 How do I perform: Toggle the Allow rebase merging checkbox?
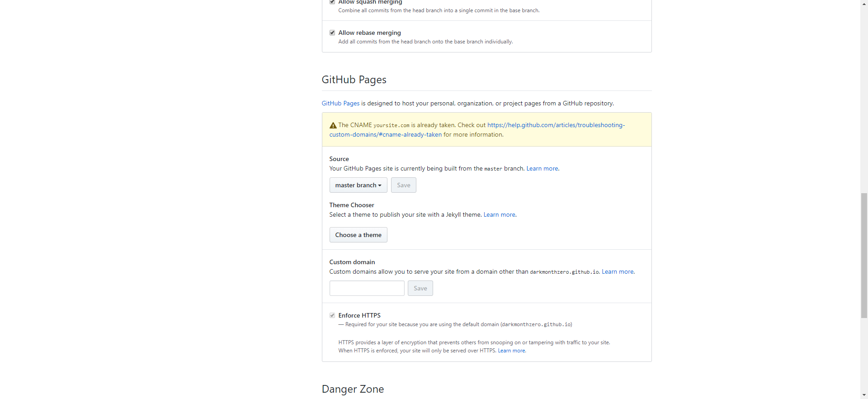pos(332,33)
